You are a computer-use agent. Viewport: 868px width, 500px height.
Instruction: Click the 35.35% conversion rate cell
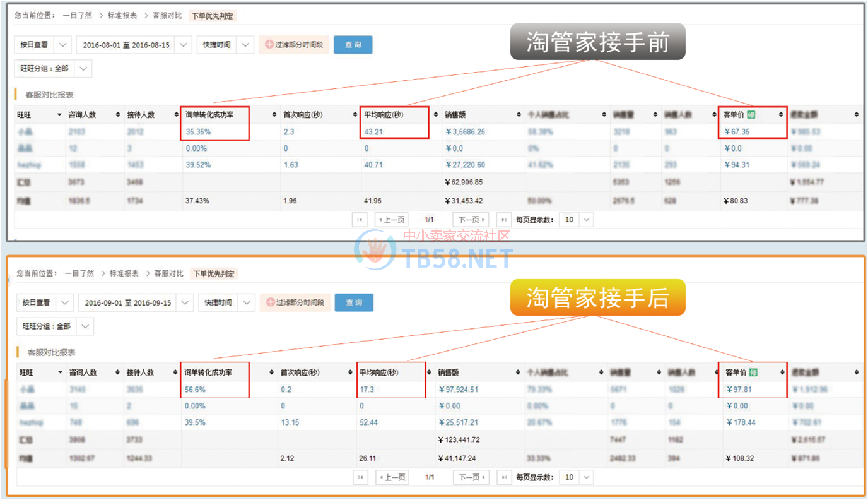click(198, 132)
